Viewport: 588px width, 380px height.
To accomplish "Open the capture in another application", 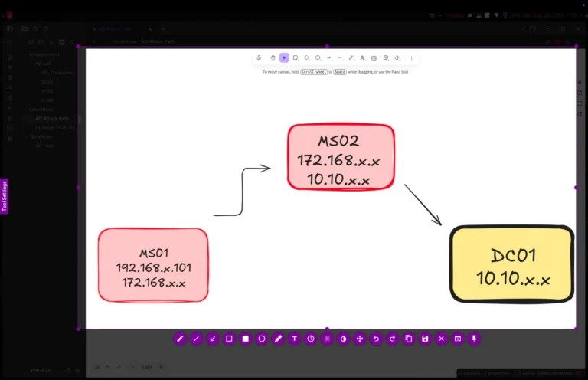I will [458, 339].
